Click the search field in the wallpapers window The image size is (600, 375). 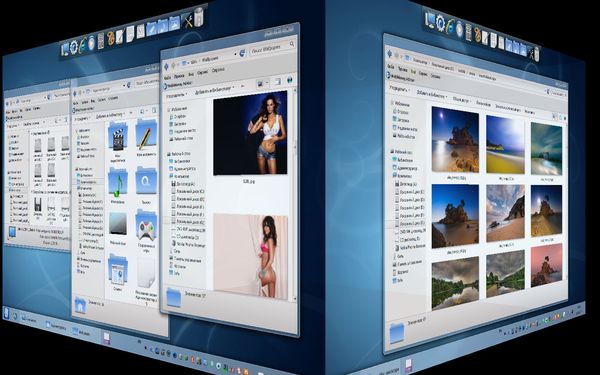coord(273,48)
